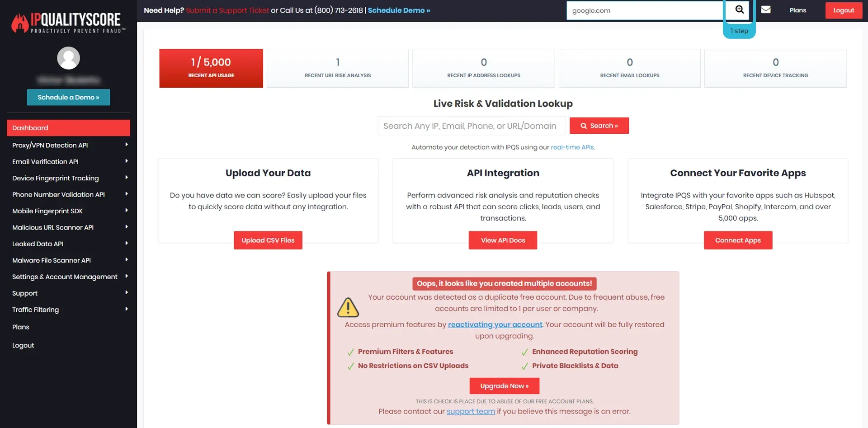This screenshot has height=428, width=868.
Task: Focus the Live Risk lookup search field
Action: pyautogui.click(x=471, y=126)
